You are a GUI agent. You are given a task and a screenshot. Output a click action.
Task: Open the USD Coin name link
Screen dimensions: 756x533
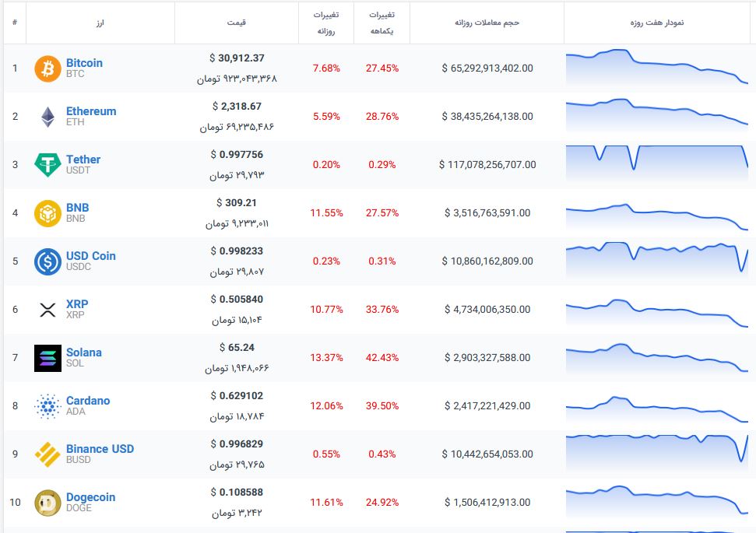90,256
